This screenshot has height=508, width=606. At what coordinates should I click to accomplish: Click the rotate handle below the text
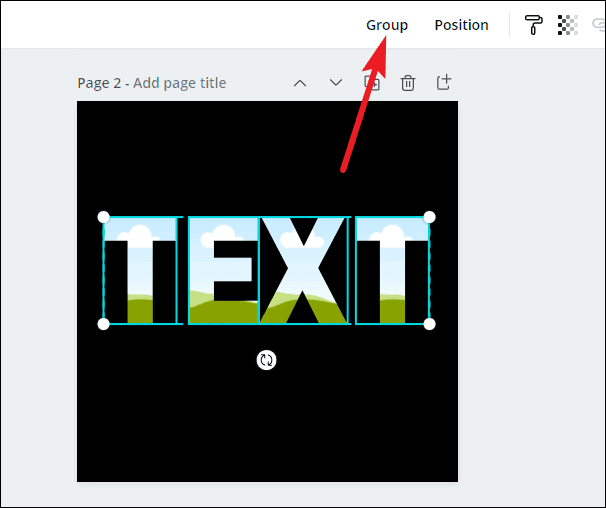pyautogui.click(x=266, y=360)
